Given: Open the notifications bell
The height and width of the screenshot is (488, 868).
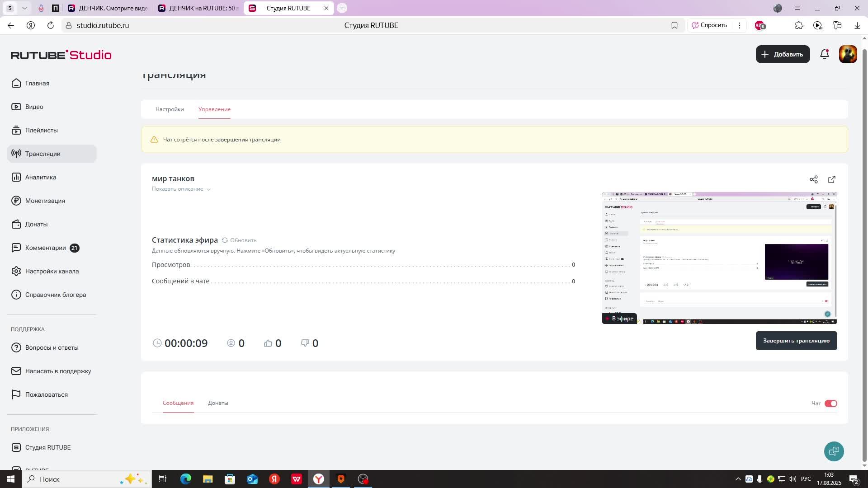Looking at the screenshot, I should pos(825,54).
